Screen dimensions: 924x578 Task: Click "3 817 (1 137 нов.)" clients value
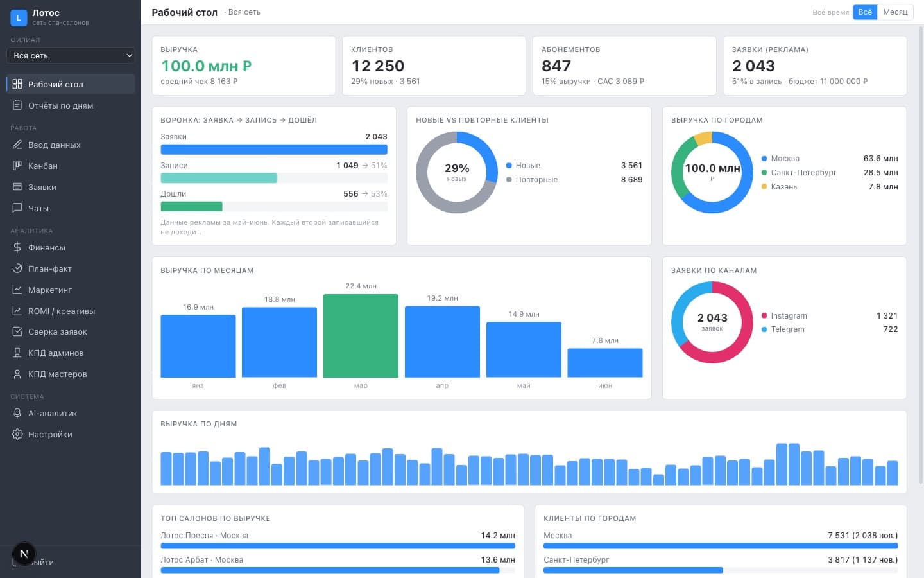coord(863,560)
